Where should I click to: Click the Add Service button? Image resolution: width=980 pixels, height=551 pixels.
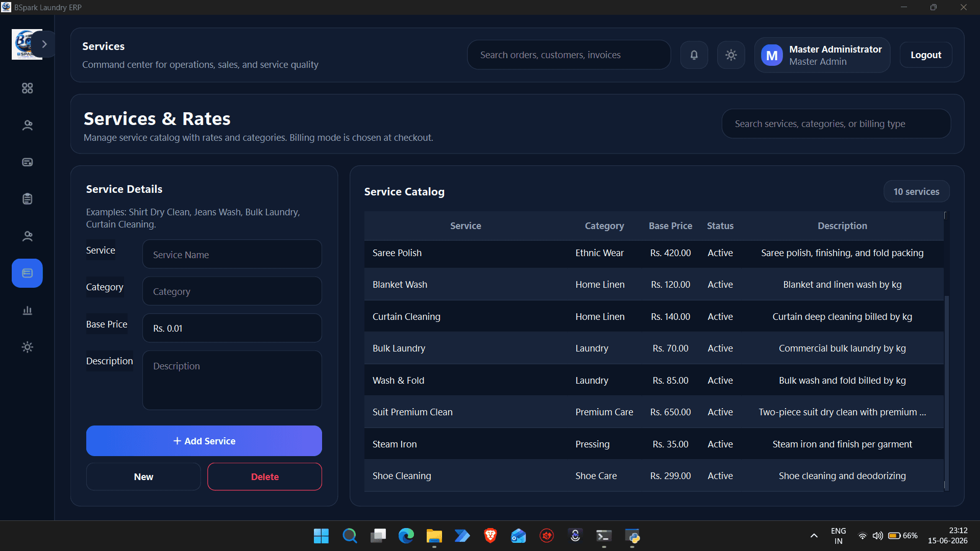coord(204,441)
